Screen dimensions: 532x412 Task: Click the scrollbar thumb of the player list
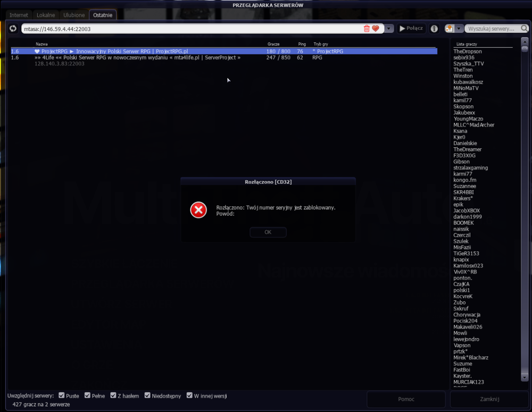[525, 48]
